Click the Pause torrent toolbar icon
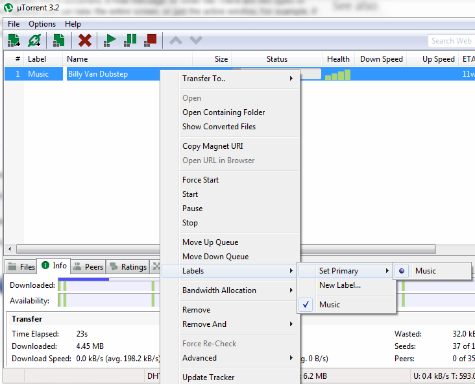The height and width of the screenshot is (384, 475). [x=130, y=40]
